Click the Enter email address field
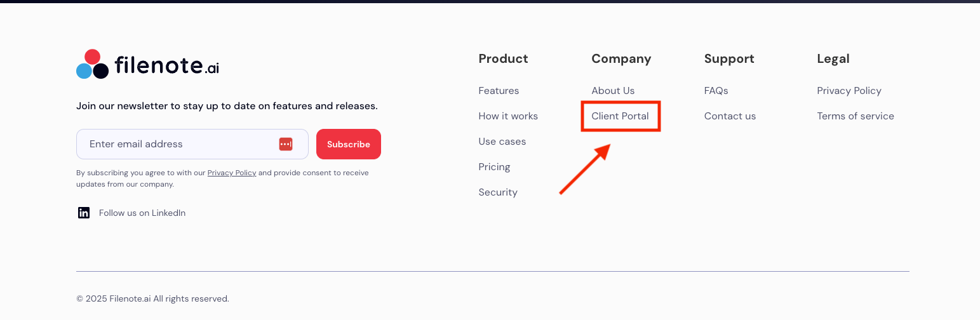Viewport: 980px width, 320px height. tap(178, 144)
